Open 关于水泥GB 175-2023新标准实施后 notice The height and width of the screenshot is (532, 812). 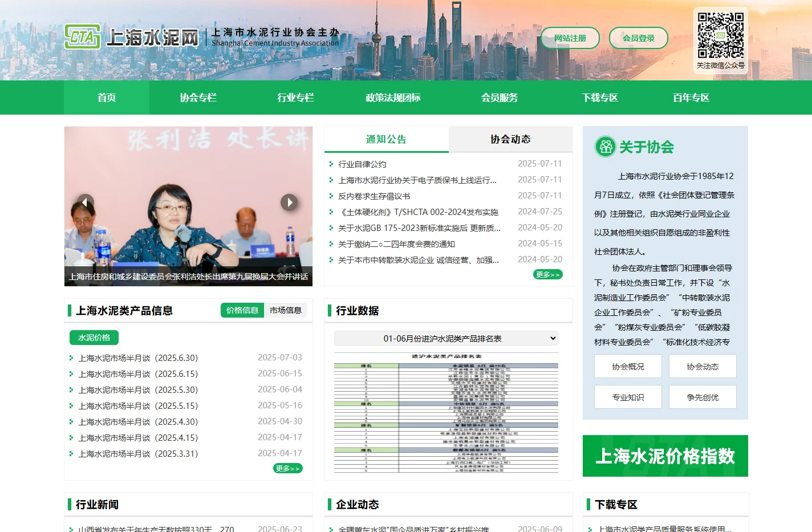(x=419, y=228)
